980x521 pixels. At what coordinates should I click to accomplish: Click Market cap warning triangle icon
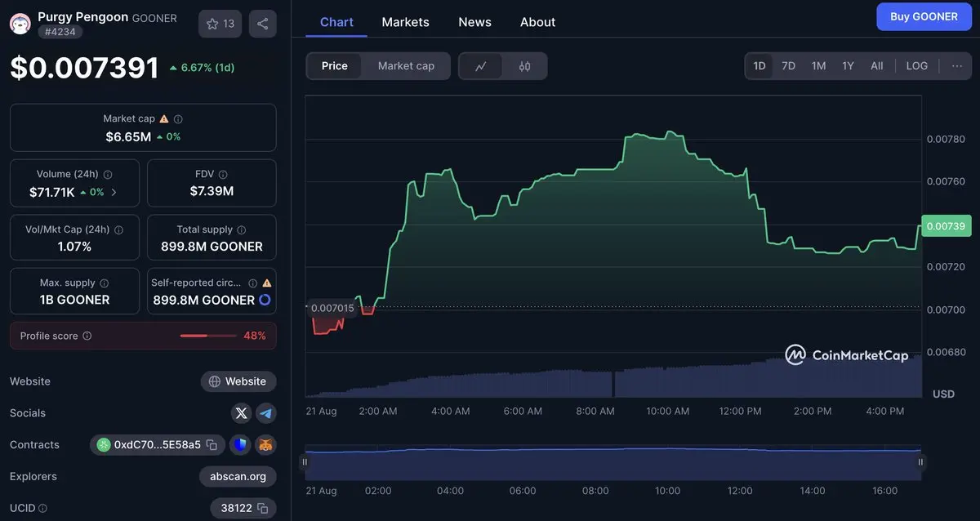pyautogui.click(x=164, y=118)
